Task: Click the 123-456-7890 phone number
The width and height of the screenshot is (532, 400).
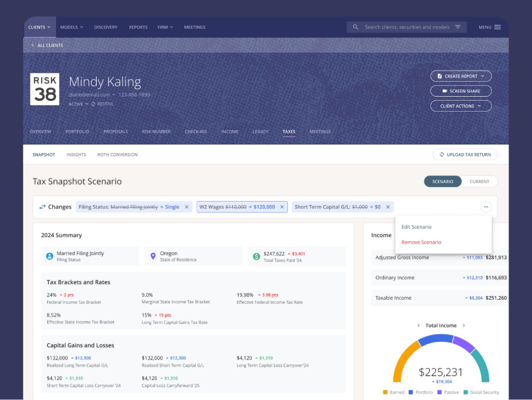Action: pyautogui.click(x=134, y=95)
